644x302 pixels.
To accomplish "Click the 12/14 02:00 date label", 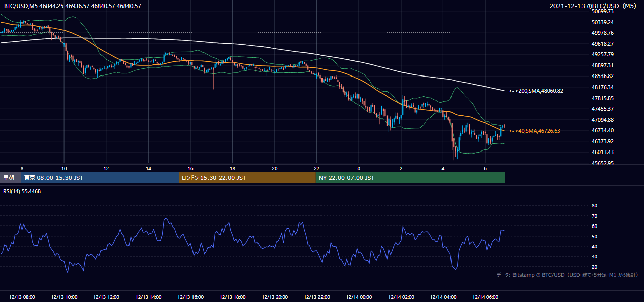I will pos(401,297).
